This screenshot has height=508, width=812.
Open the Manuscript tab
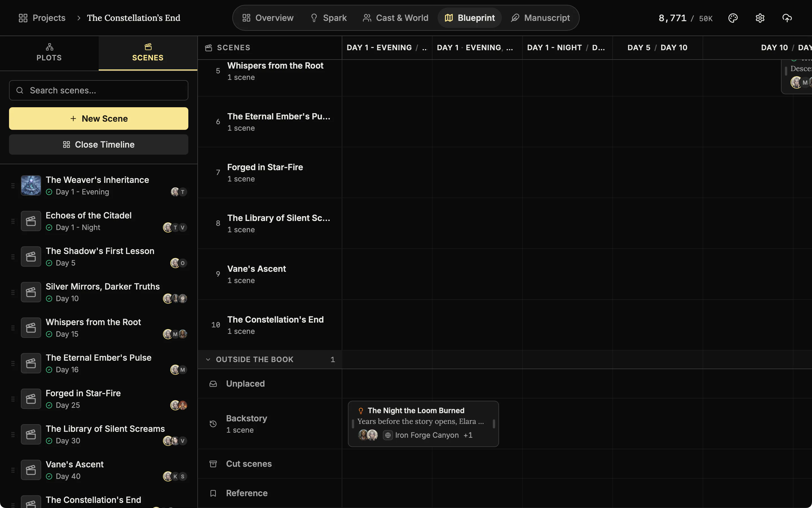[x=540, y=18]
